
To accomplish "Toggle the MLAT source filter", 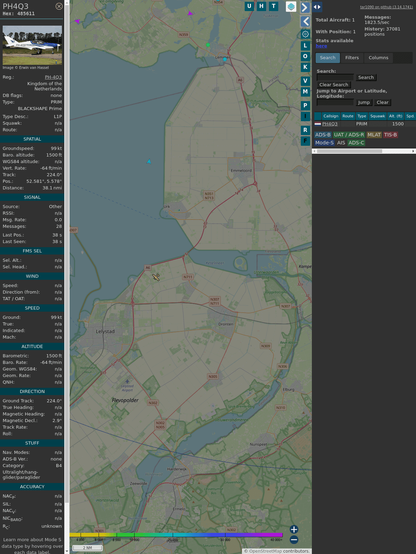I will [374, 135].
